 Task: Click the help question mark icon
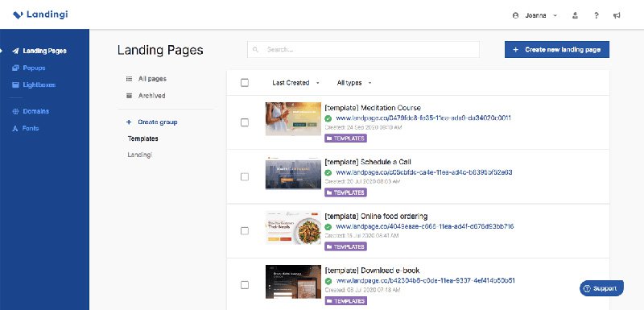tap(596, 15)
